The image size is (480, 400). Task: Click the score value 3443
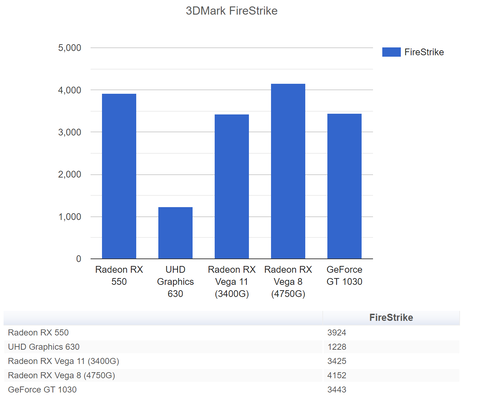[x=337, y=390]
